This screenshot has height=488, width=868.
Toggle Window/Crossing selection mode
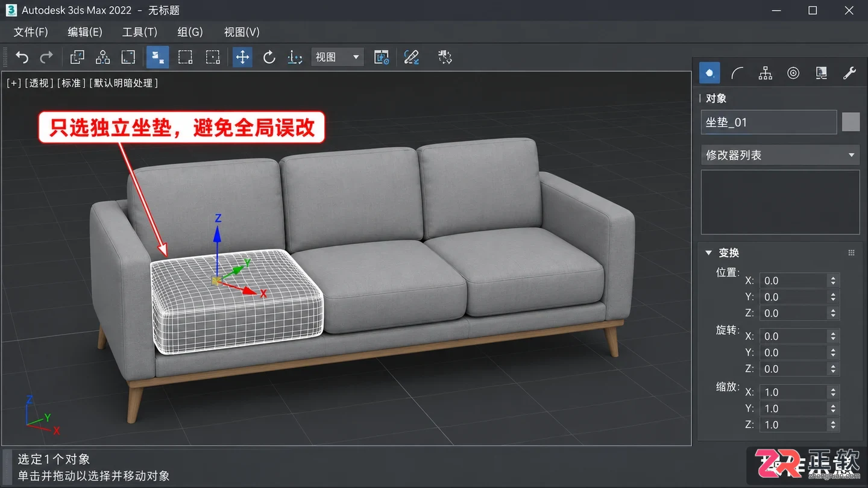pos(213,57)
